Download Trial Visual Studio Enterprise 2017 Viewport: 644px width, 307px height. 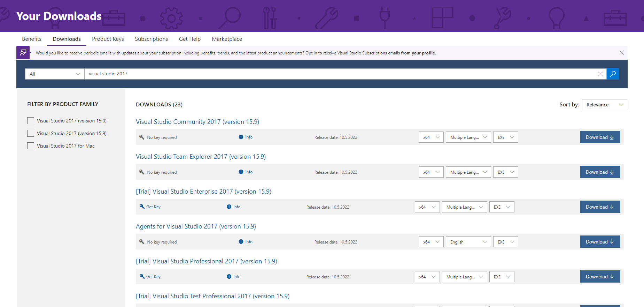pyautogui.click(x=600, y=207)
